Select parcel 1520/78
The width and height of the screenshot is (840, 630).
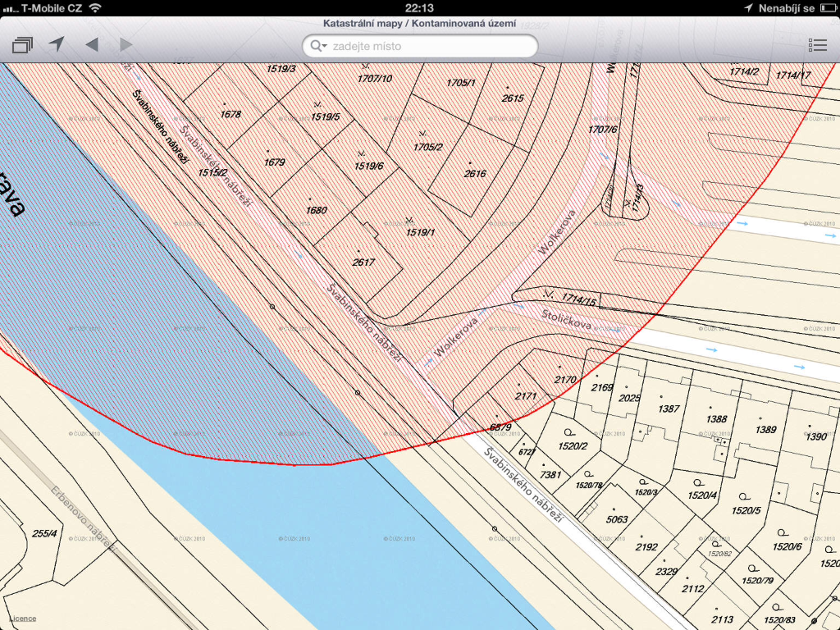coord(589,485)
